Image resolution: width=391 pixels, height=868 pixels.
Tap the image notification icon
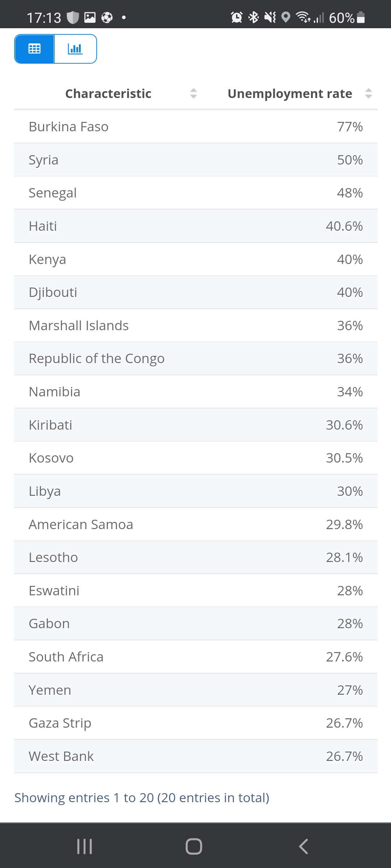click(90, 17)
